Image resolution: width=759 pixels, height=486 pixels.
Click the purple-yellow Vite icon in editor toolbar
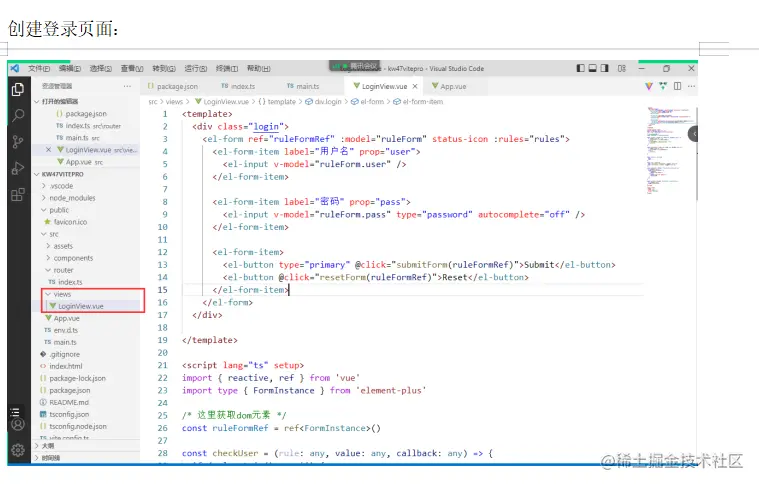649,86
